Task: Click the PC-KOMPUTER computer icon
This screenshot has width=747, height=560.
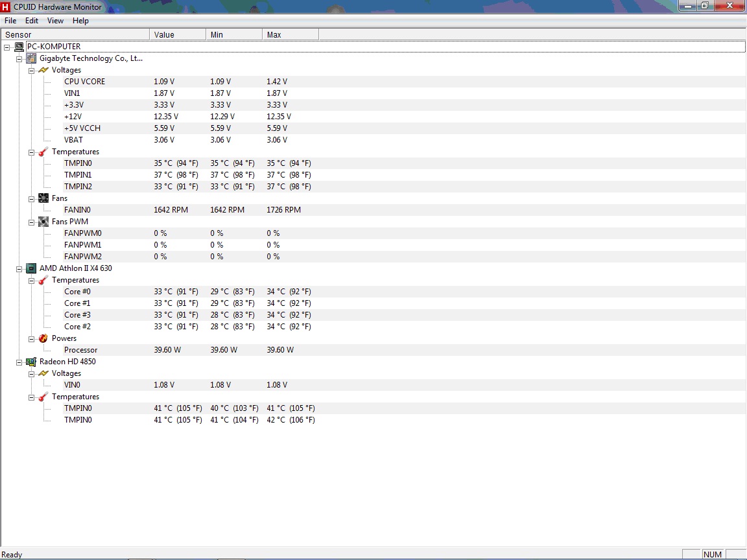Action: coord(19,47)
